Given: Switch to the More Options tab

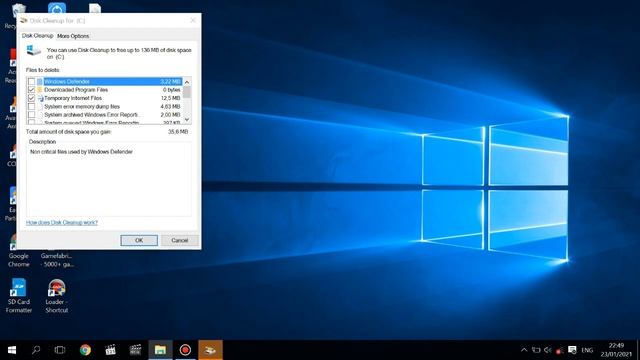Looking at the screenshot, I should pos(73,36).
